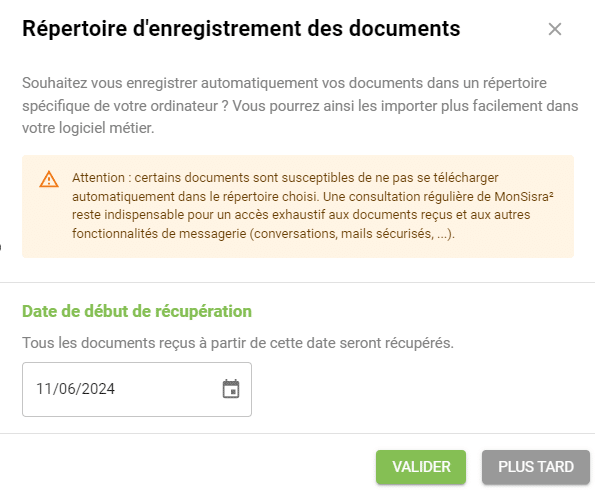595x495 pixels.
Task: Click the "Attention : certains documents" warning text
Action: click(x=313, y=205)
